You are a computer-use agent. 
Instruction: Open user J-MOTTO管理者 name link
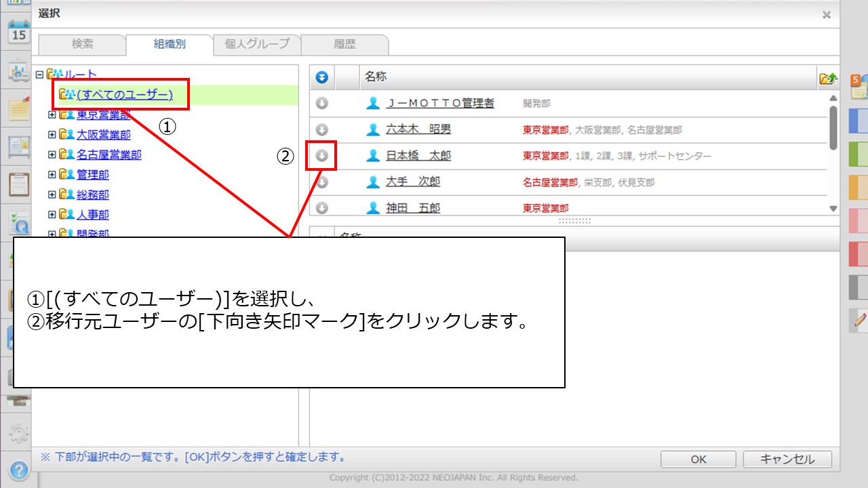[x=440, y=104]
